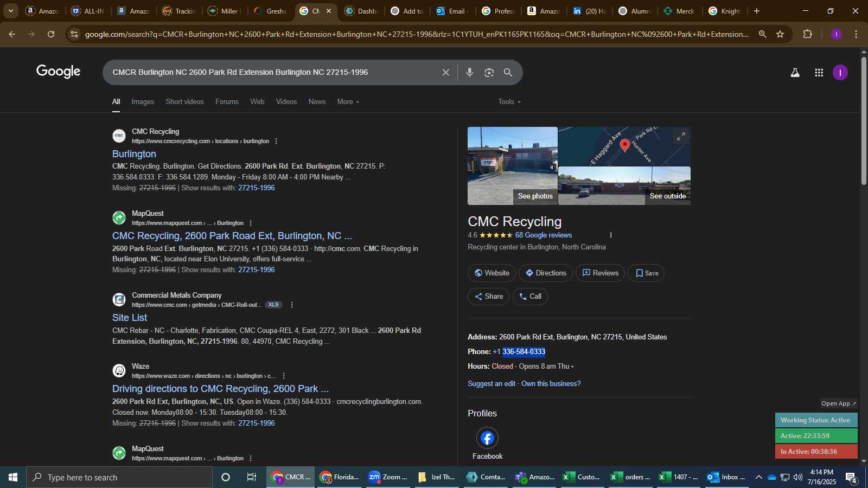The width and height of the screenshot is (868, 488).
Task: Reload the page in Chrome
Action: tap(51, 34)
